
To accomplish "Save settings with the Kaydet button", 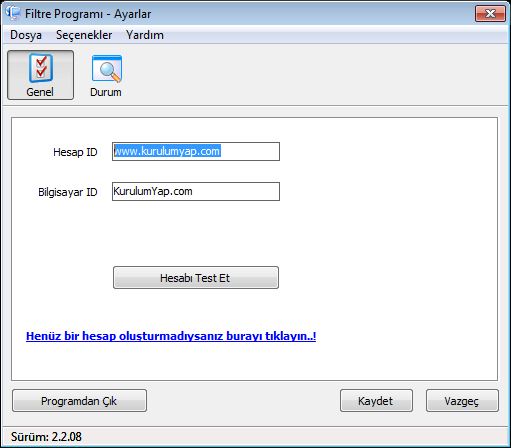I will (x=376, y=401).
